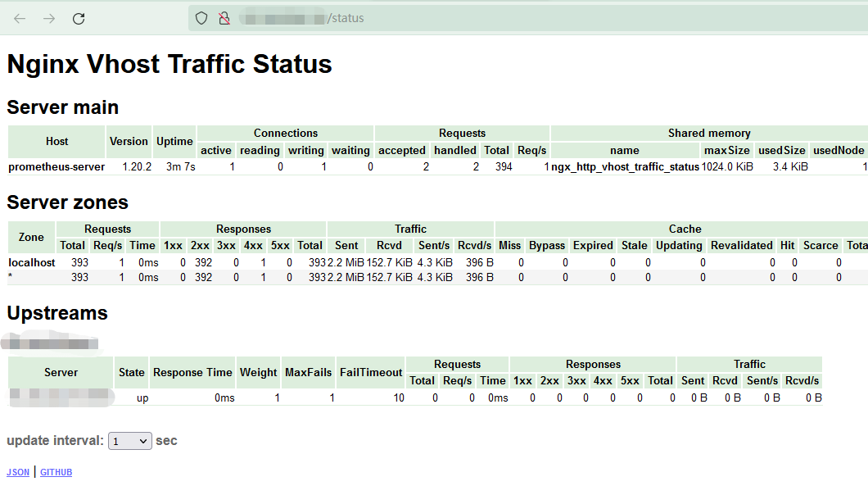The height and width of the screenshot is (486, 868).
Task: Click the Updating column header
Action: click(x=679, y=246)
